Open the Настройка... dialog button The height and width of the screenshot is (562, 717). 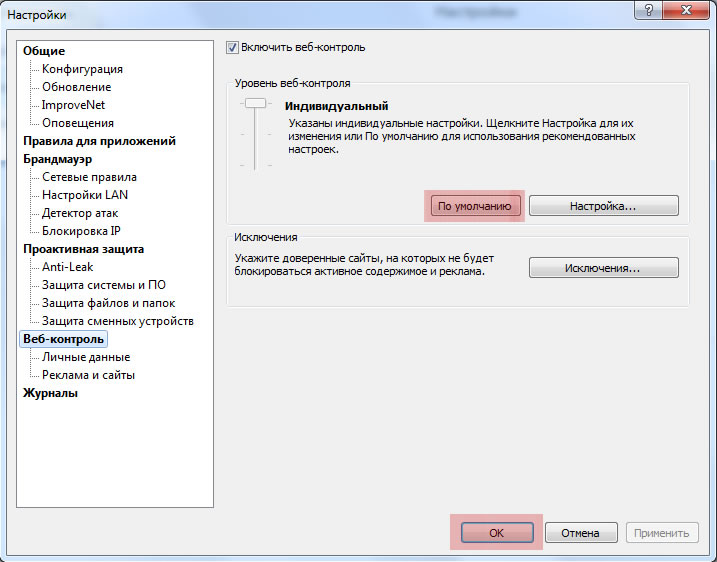pos(603,206)
